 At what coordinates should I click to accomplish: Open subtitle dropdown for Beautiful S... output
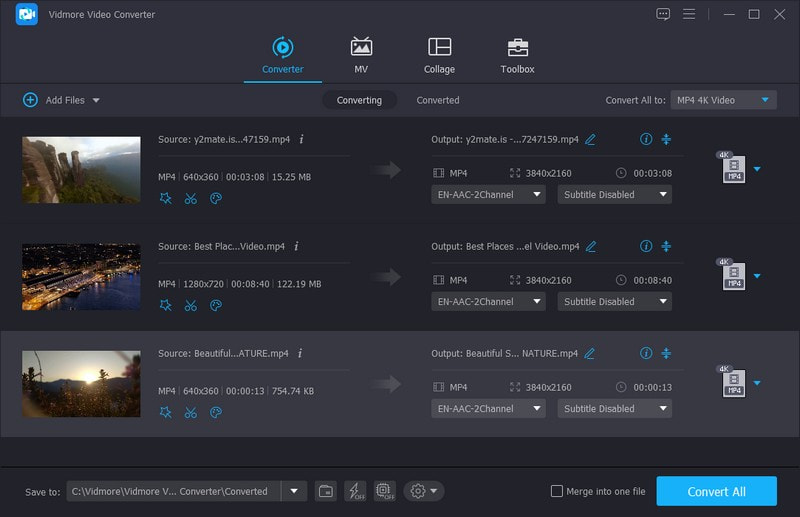pyautogui.click(x=614, y=408)
